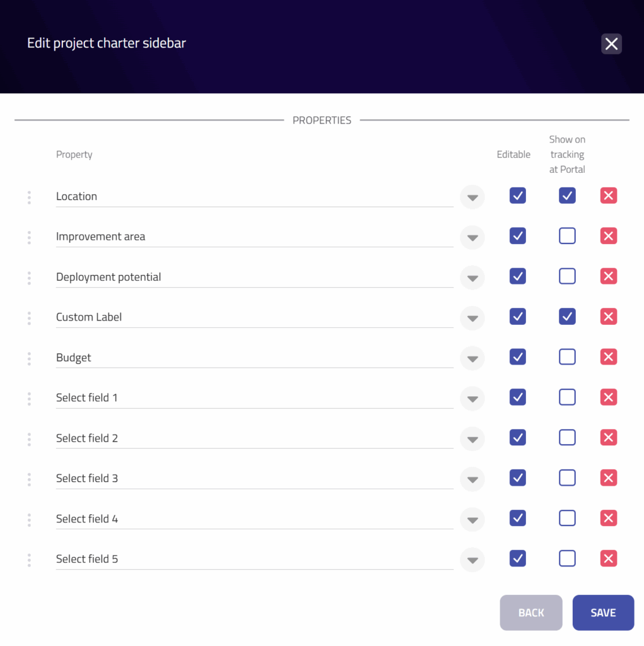Delete the Location property row
644x646 pixels.
[608, 196]
